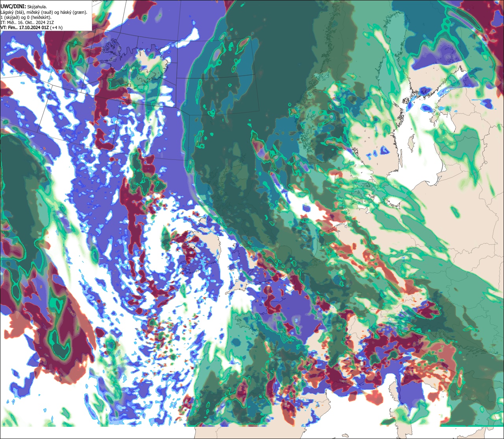Click the '1 (skýjað) og 0 (heiðskírt).' line
This screenshot has height=439, width=504.
26,17
